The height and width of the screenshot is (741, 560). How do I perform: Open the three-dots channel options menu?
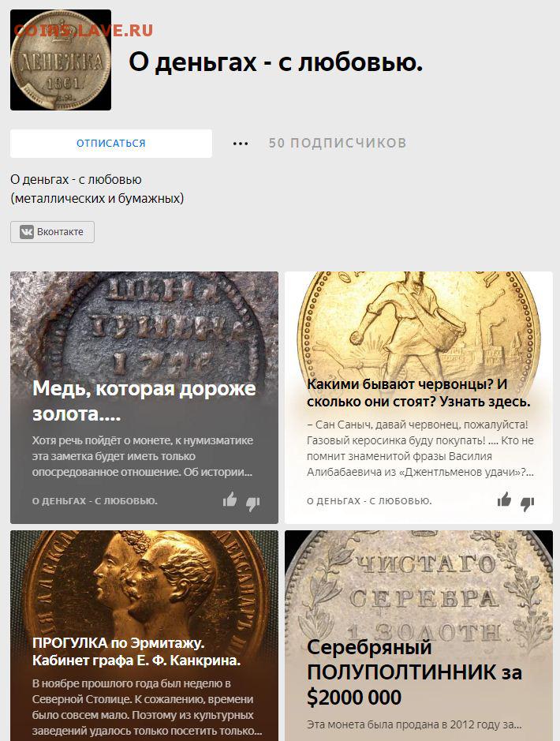[x=241, y=144]
